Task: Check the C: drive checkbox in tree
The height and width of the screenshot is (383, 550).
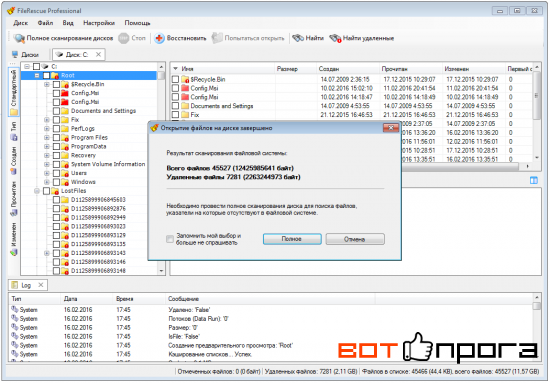Action: (36, 66)
